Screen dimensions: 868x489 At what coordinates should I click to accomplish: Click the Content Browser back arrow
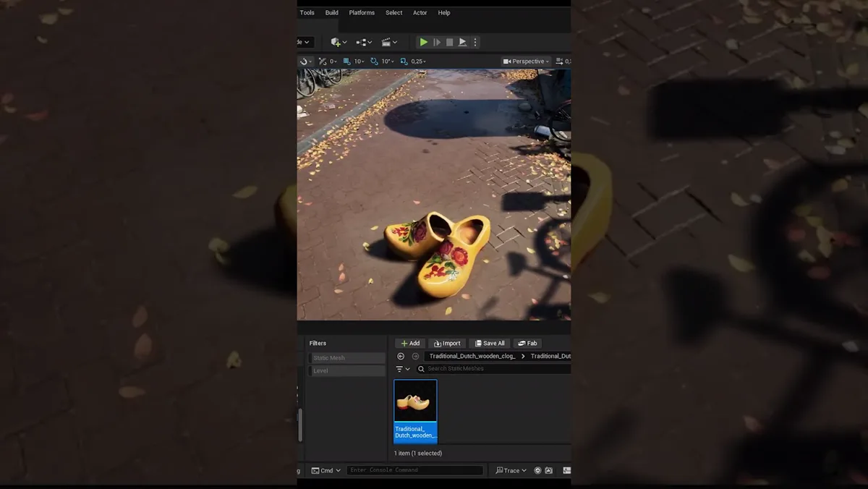coord(401,357)
